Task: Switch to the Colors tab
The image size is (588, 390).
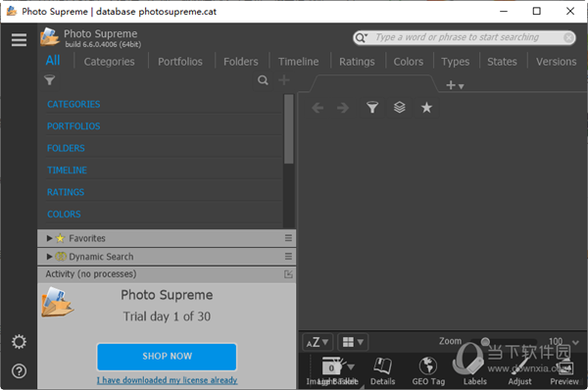Action: 409,62
